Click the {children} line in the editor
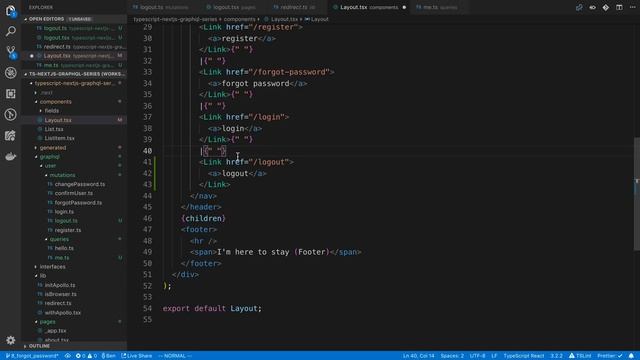 tap(203, 218)
